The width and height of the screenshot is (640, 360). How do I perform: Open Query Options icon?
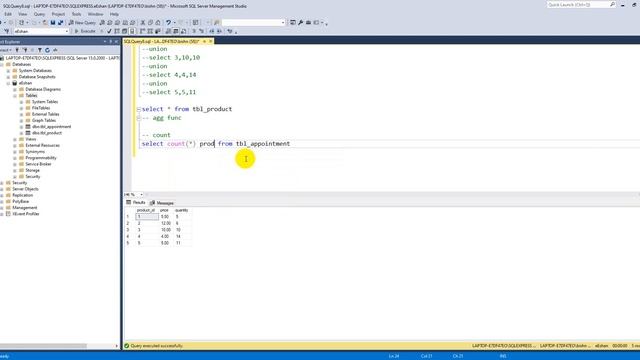pos(124,31)
